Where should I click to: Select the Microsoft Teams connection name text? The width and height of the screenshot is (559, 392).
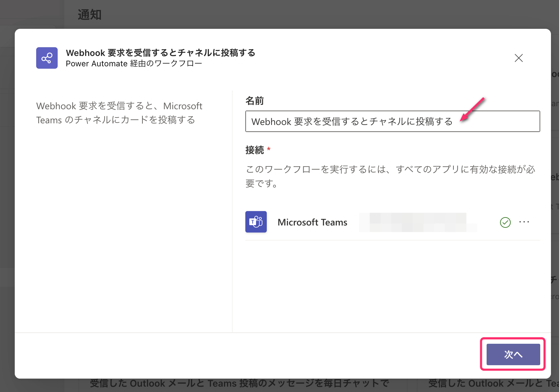pyautogui.click(x=312, y=222)
